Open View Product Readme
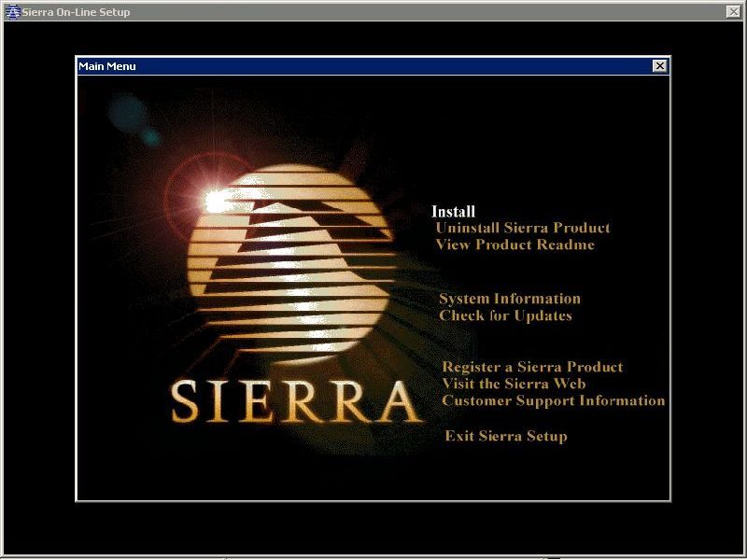Screen dimensions: 747x560 tap(514, 245)
